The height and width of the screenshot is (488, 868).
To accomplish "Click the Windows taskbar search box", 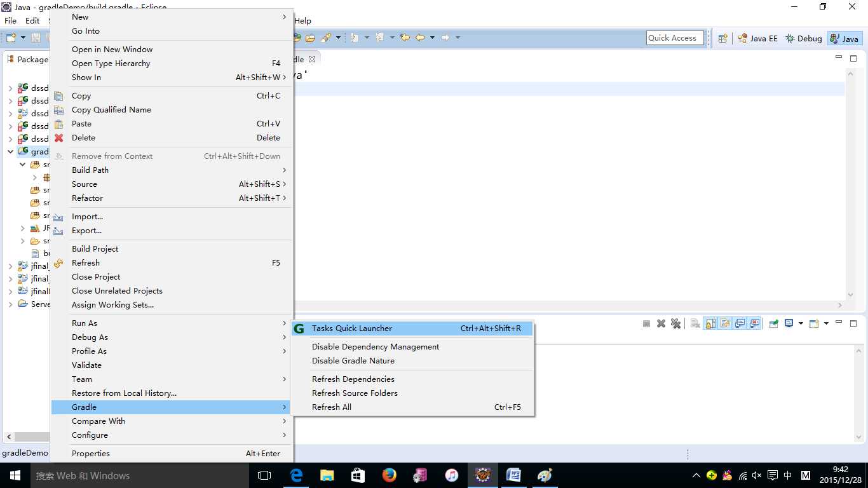I will (139, 475).
